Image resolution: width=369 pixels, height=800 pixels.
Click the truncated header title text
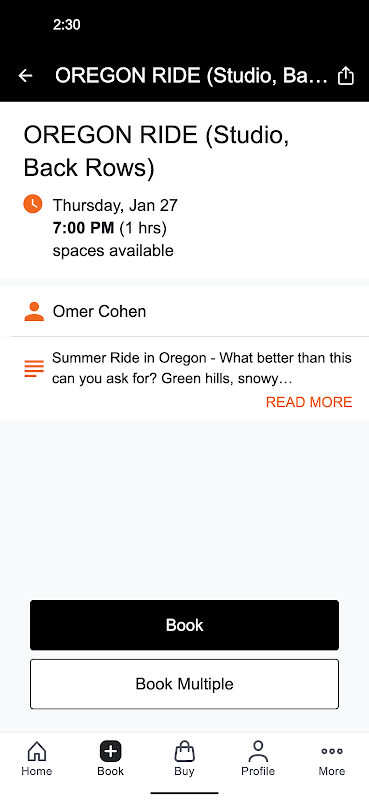[191, 76]
